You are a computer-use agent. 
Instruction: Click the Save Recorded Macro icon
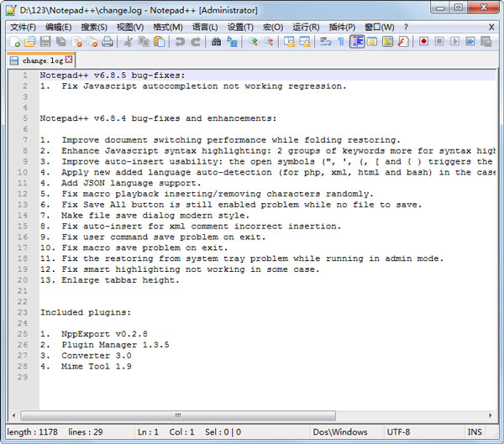486,42
